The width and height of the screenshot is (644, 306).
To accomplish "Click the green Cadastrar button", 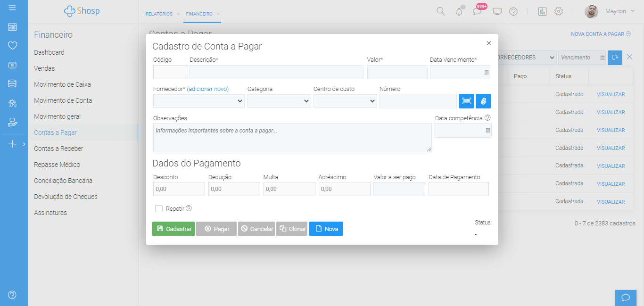I will [173, 229].
